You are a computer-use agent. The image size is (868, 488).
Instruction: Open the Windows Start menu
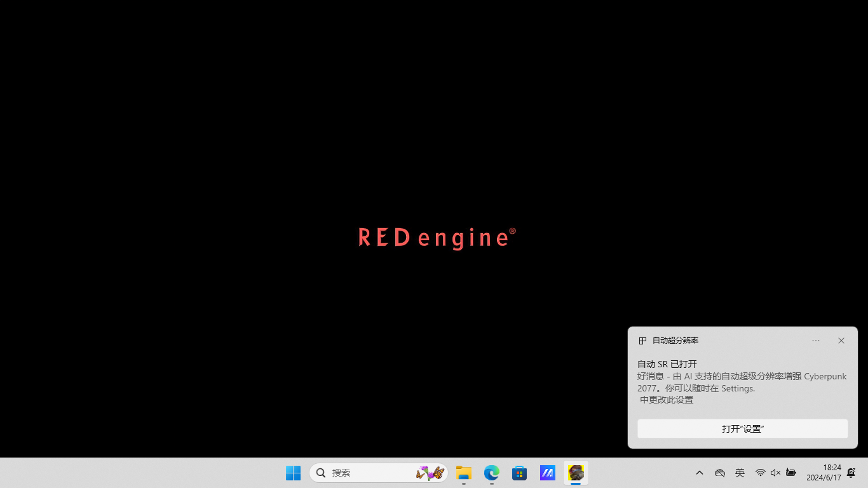pyautogui.click(x=293, y=473)
